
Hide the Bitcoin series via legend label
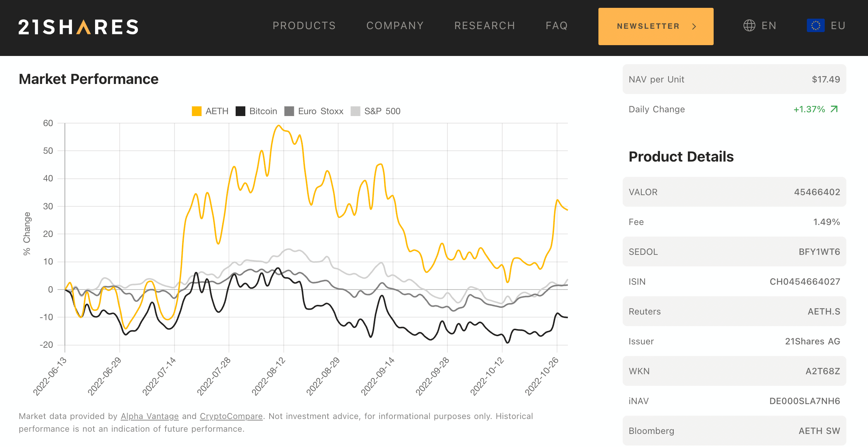263,111
